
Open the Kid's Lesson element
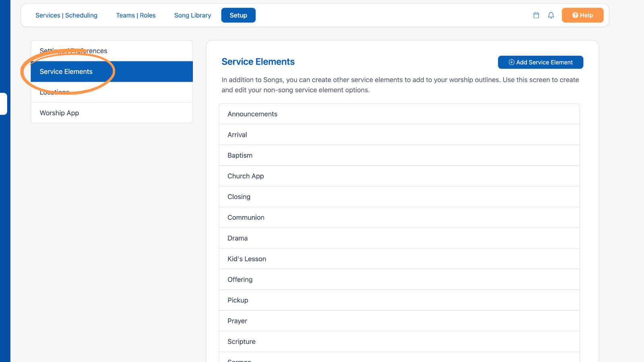tap(399, 259)
